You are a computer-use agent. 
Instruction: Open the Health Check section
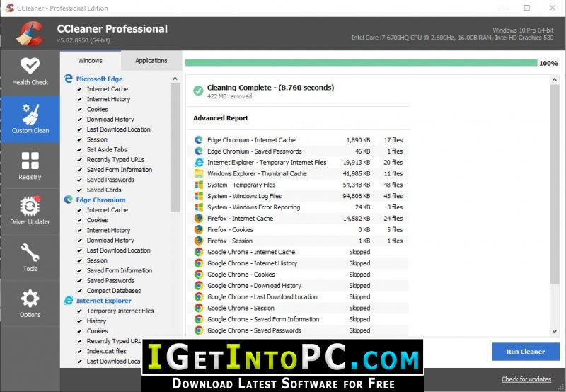(x=30, y=71)
